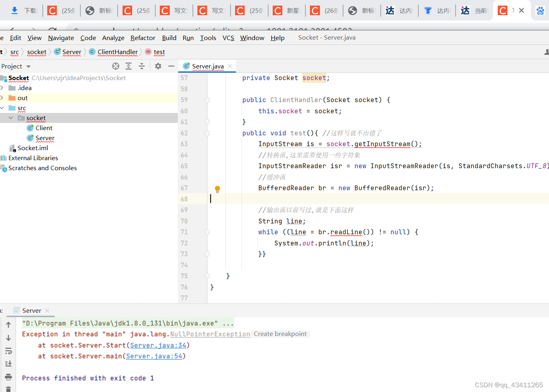Clear console output with the trash icon
This screenshot has width=549, height=392.
[x=8, y=389]
